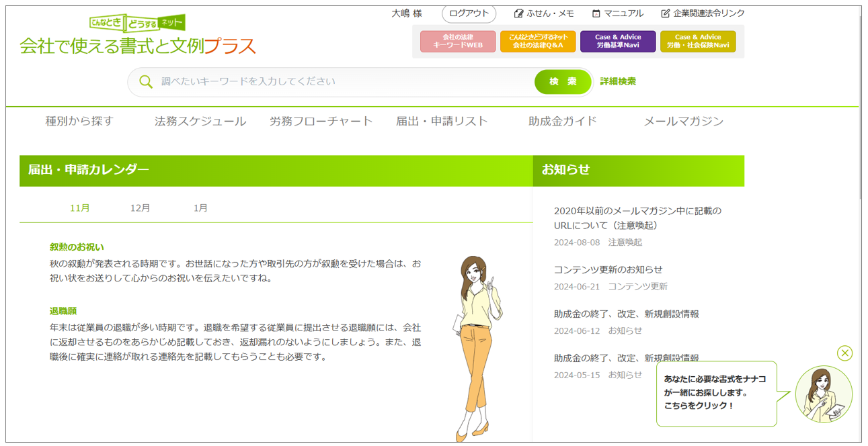Image resolution: width=868 pixels, height=446 pixels.
Task: Click the Nanako assistant avatar icon
Action: click(x=824, y=394)
